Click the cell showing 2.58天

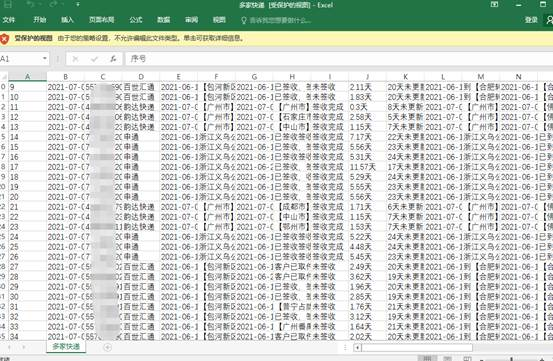tap(367, 117)
